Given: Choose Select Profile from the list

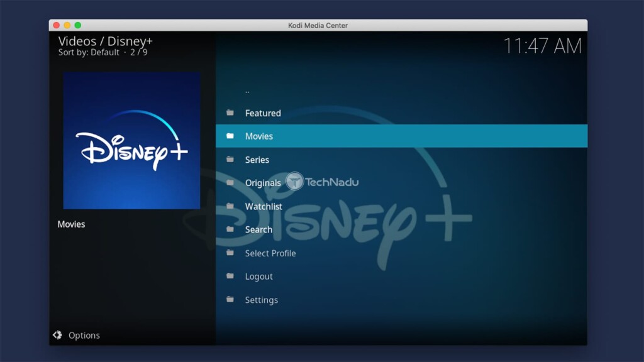Looking at the screenshot, I should tap(401, 253).
